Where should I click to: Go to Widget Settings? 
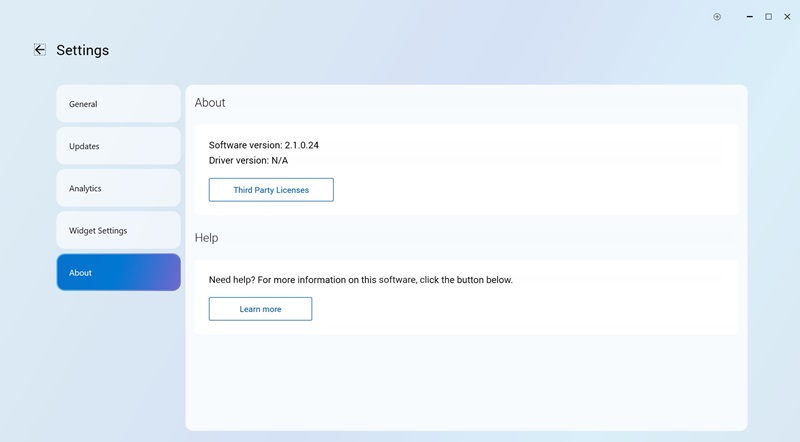click(118, 230)
